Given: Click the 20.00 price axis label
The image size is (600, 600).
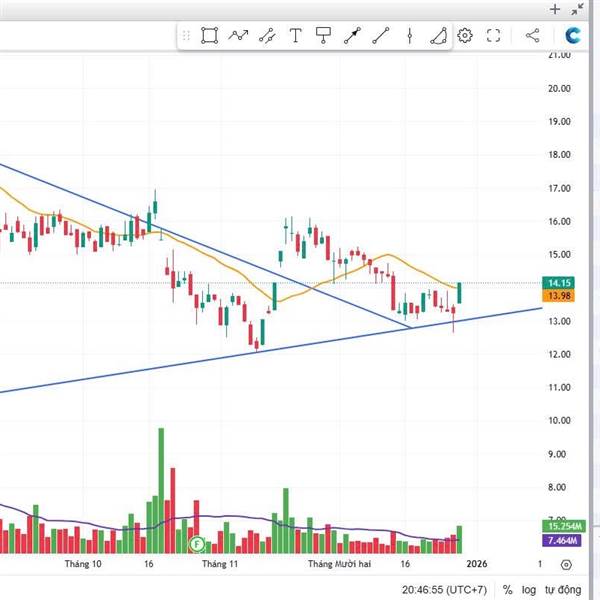Looking at the screenshot, I should tap(559, 88).
